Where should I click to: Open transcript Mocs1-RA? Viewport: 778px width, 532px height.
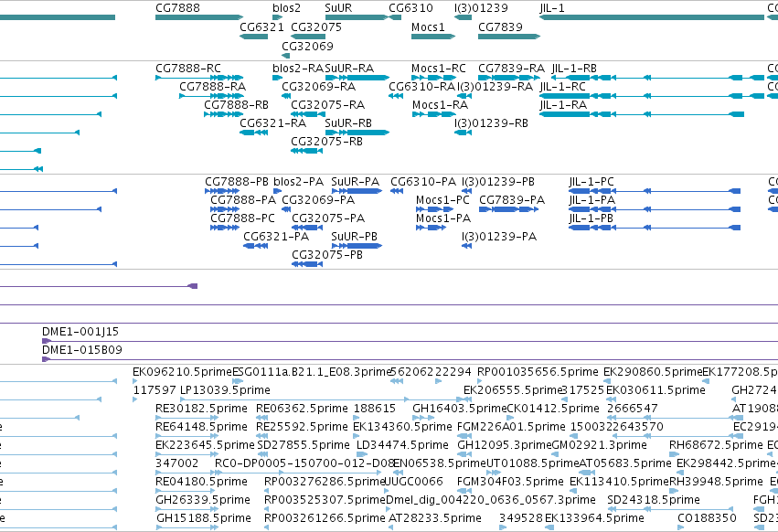440,105
